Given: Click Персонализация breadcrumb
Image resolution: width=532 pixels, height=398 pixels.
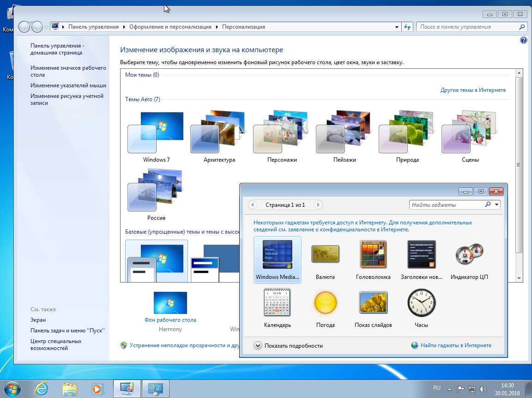Looking at the screenshot, I should point(244,27).
